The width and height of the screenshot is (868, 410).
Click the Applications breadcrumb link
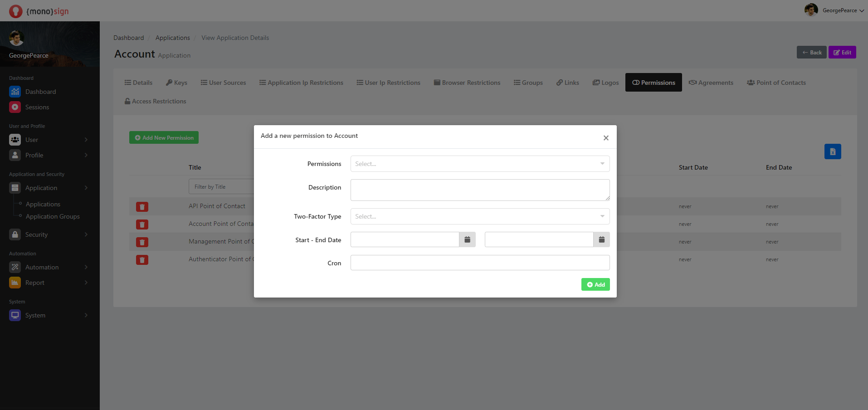(x=172, y=38)
